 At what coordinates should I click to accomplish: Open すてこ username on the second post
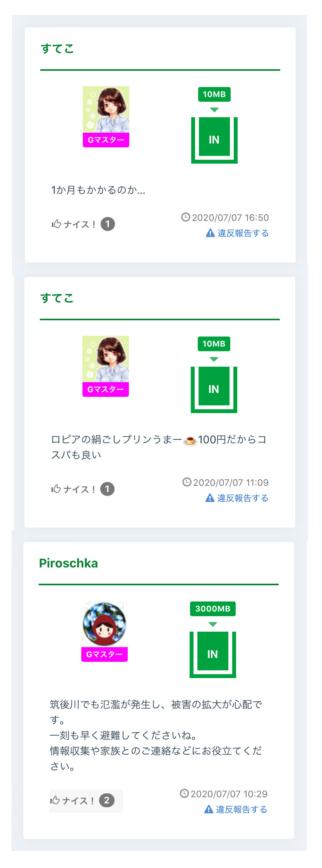[57, 298]
